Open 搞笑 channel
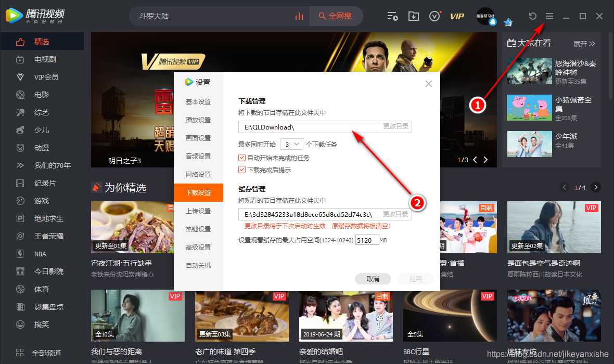The height and width of the screenshot is (364, 614). [x=42, y=324]
